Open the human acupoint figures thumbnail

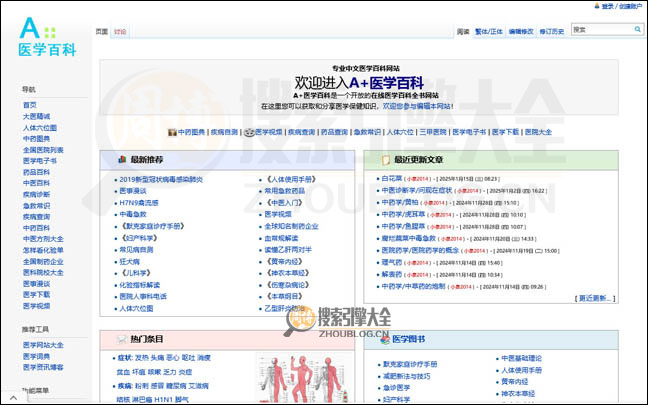click(x=305, y=378)
